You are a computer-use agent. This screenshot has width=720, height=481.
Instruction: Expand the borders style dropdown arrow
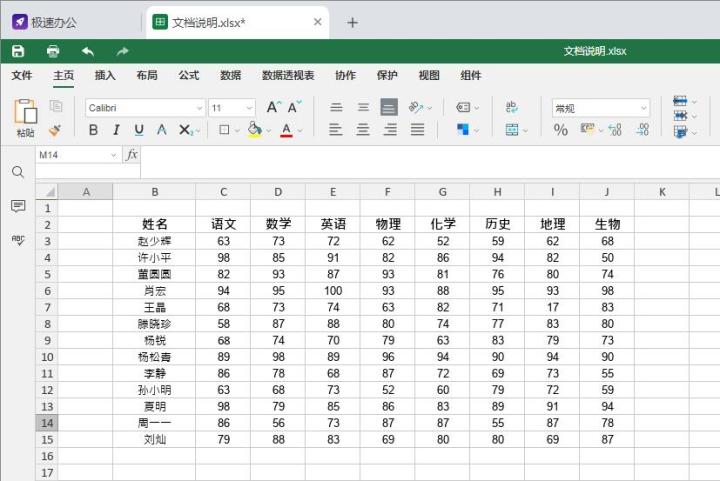(237, 131)
